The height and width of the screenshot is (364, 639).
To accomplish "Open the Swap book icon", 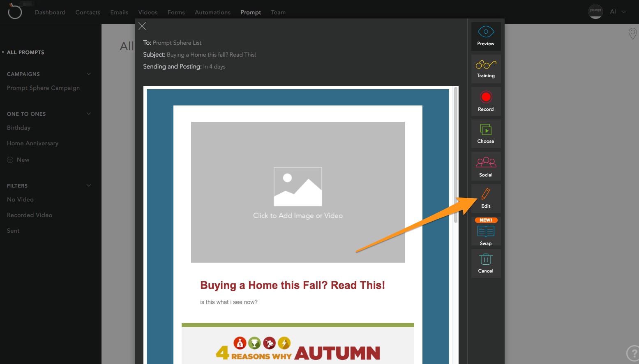I will [486, 232].
